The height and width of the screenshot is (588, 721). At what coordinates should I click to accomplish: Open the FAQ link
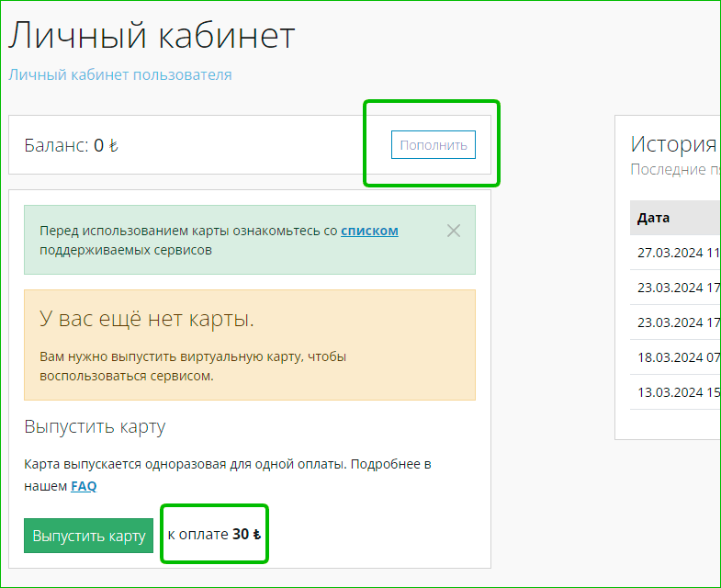(x=84, y=486)
